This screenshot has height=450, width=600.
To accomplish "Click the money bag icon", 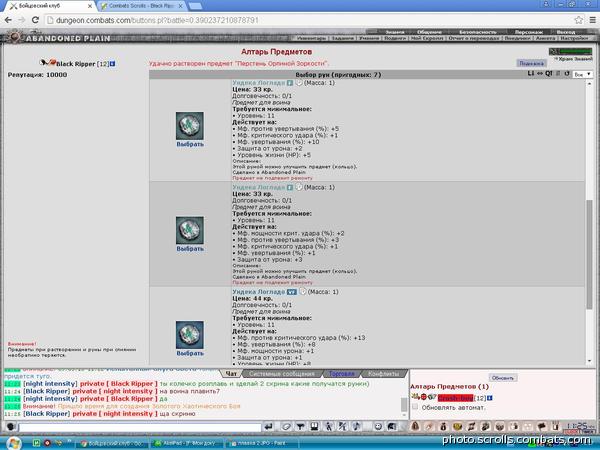I will point(443,426).
